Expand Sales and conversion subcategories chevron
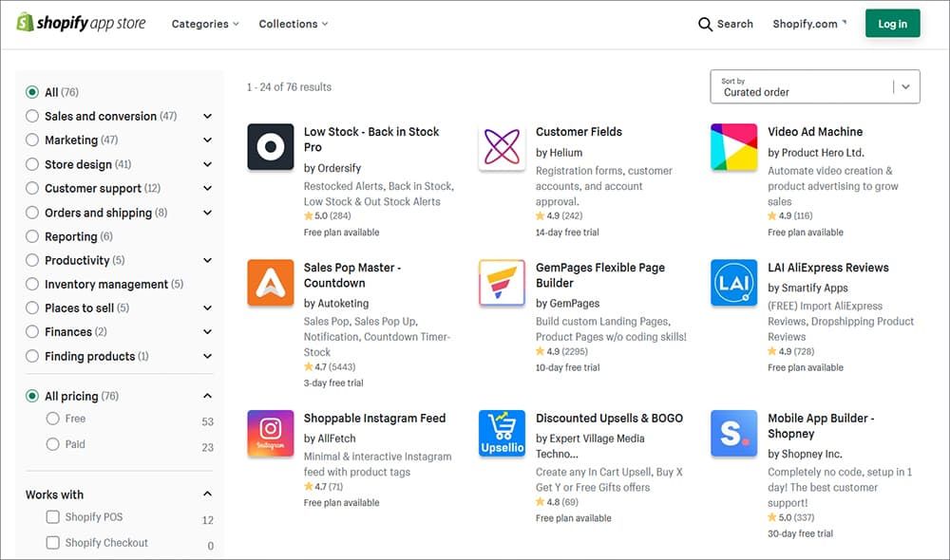 tap(207, 116)
